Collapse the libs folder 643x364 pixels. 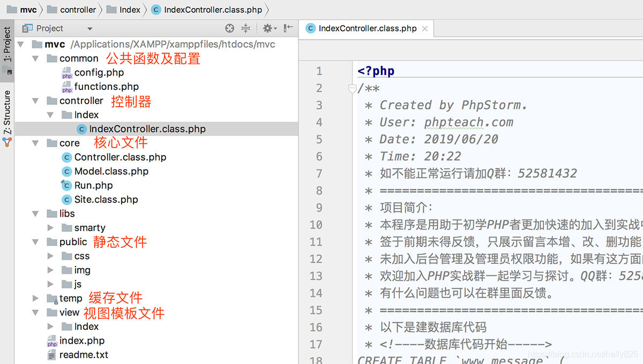pyautogui.click(x=35, y=214)
